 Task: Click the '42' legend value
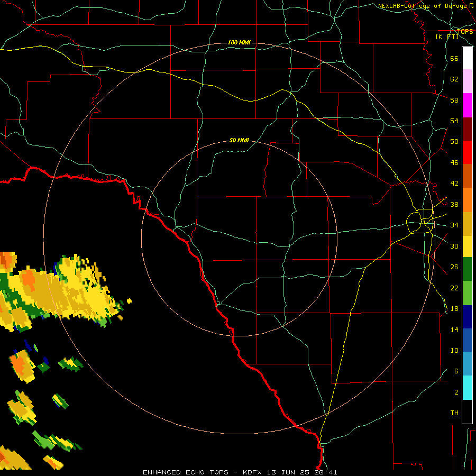454,183
